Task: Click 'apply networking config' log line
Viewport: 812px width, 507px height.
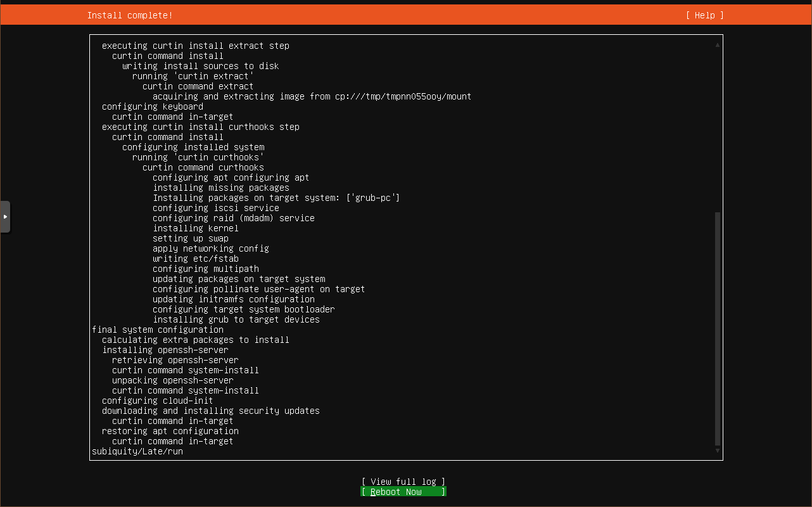Action: pos(211,248)
